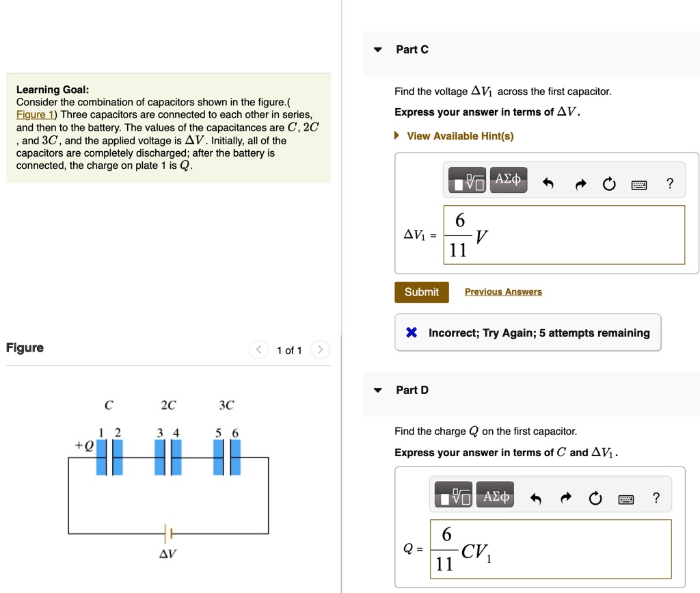
Task: Open the Previous Answers link
Action: pos(503,291)
